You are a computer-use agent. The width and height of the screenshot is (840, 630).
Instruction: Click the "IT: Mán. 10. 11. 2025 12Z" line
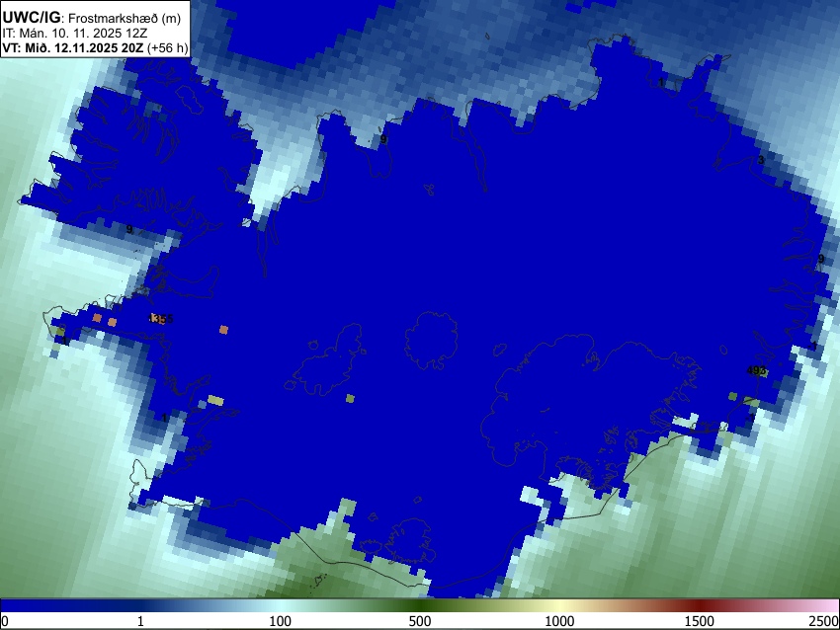[75, 34]
